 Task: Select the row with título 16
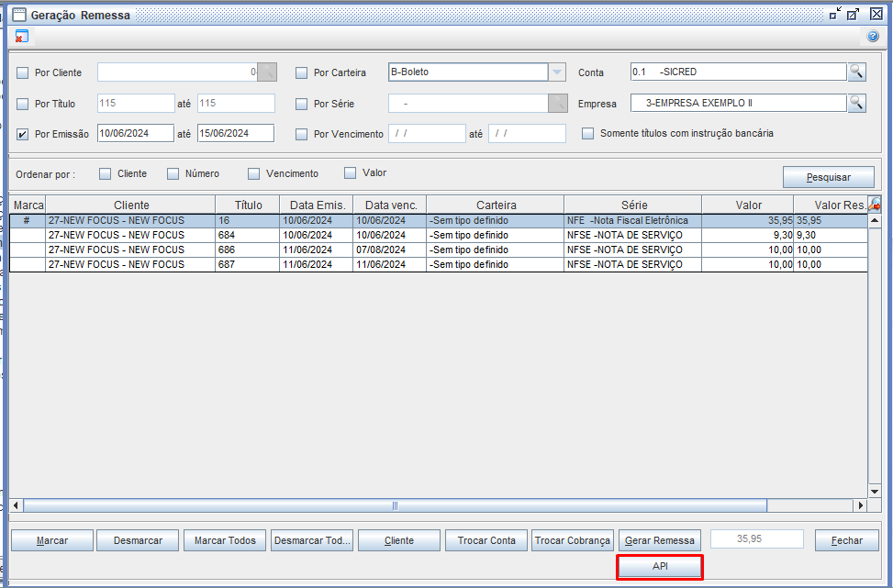point(439,221)
